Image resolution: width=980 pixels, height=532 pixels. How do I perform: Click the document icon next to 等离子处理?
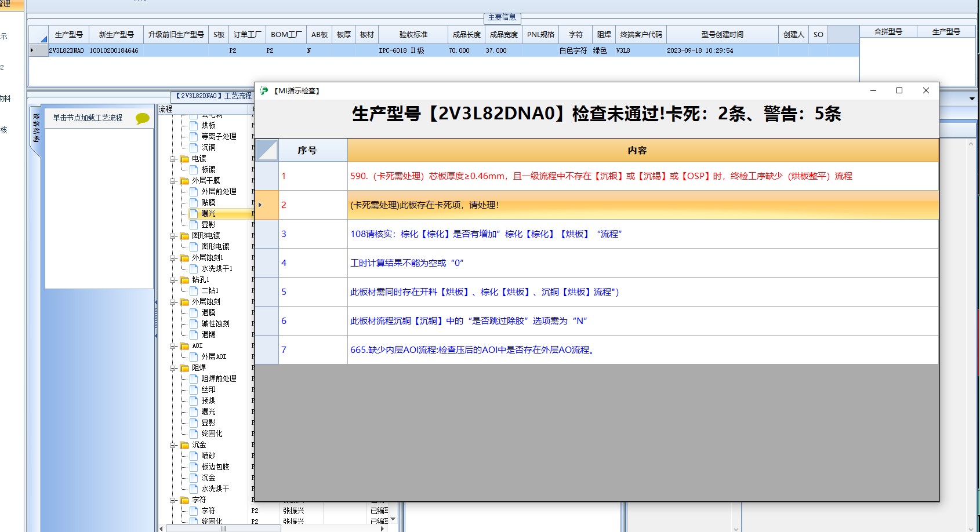click(194, 136)
